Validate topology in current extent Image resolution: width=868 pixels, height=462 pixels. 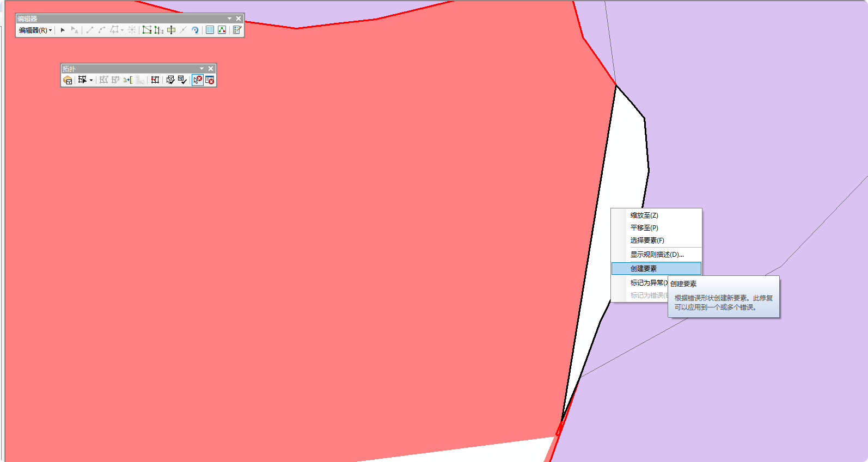coord(182,80)
